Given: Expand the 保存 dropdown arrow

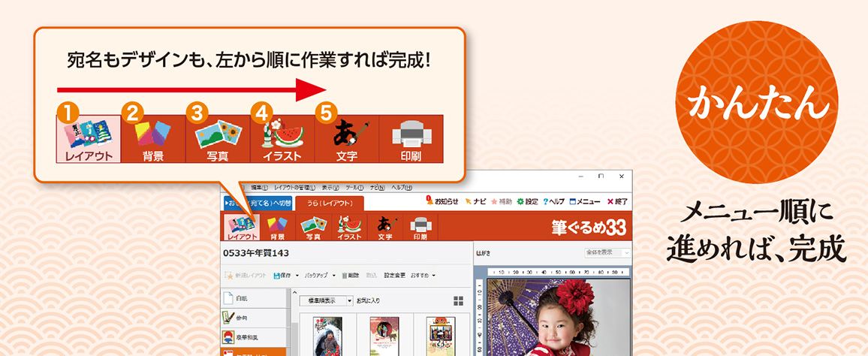Looking at the screenshot, I should point(297,276).
